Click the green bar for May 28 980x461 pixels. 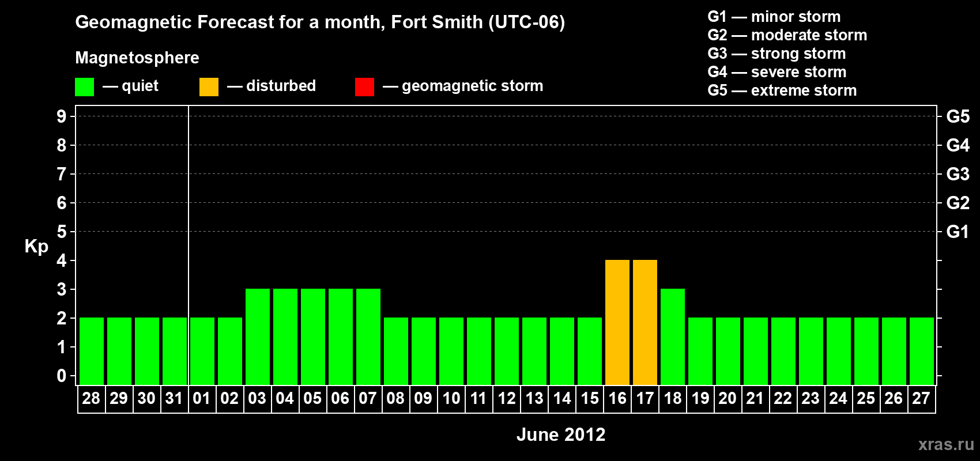click(x=92, y=351)
